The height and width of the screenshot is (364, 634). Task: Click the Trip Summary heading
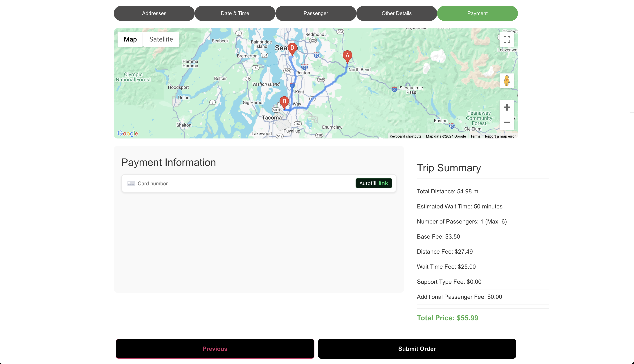[x=449, y=168]
